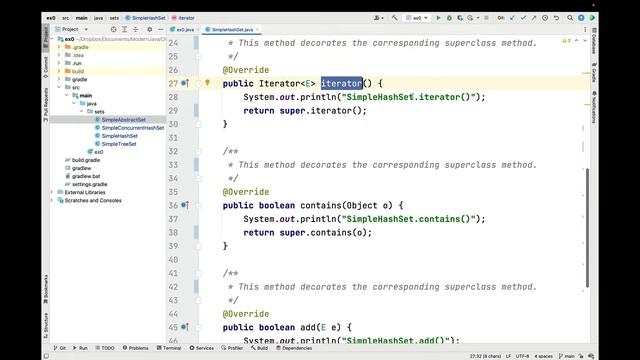
Task: Click the override gutter icon on line 45
Action: pos(185,327)
